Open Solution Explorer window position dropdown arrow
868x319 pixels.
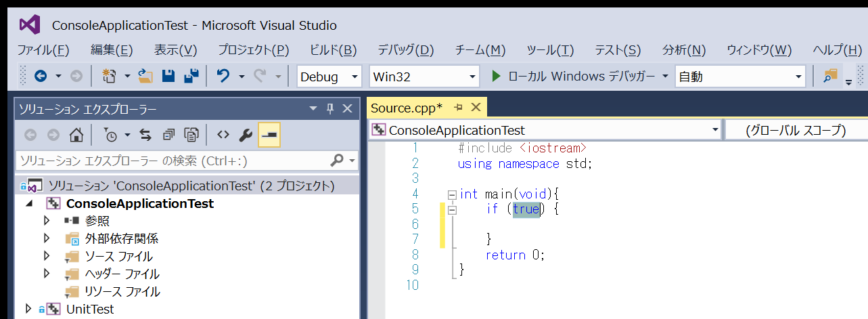coord(313,108)
